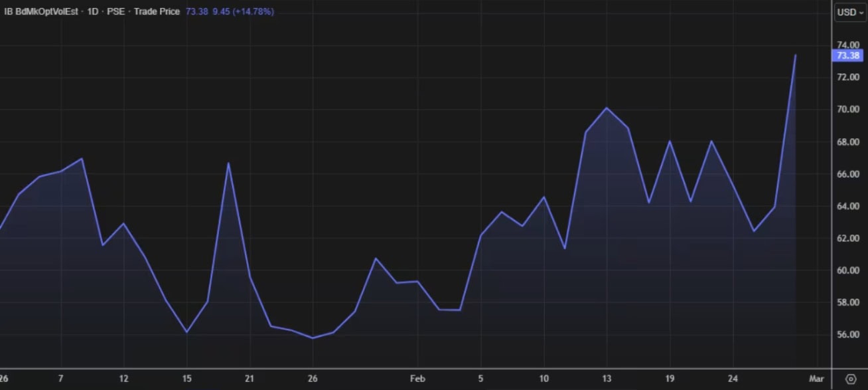Click the Mar label on time axis
868x390 pixels.
(817, 379)
